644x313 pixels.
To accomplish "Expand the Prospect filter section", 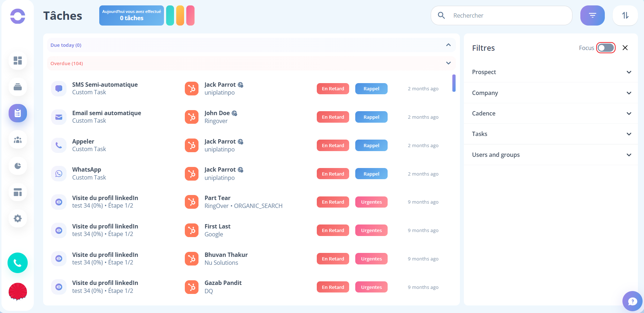I will pos(551,72).
